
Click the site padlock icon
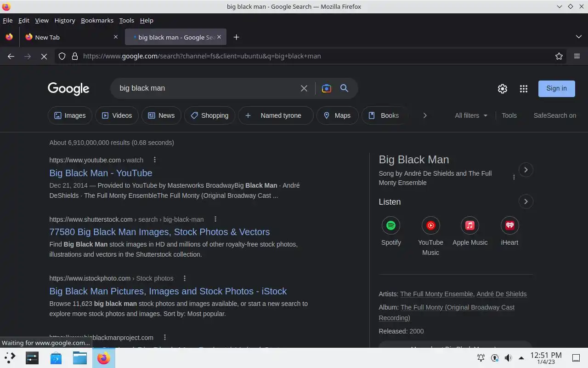click(x=74, y=56)
